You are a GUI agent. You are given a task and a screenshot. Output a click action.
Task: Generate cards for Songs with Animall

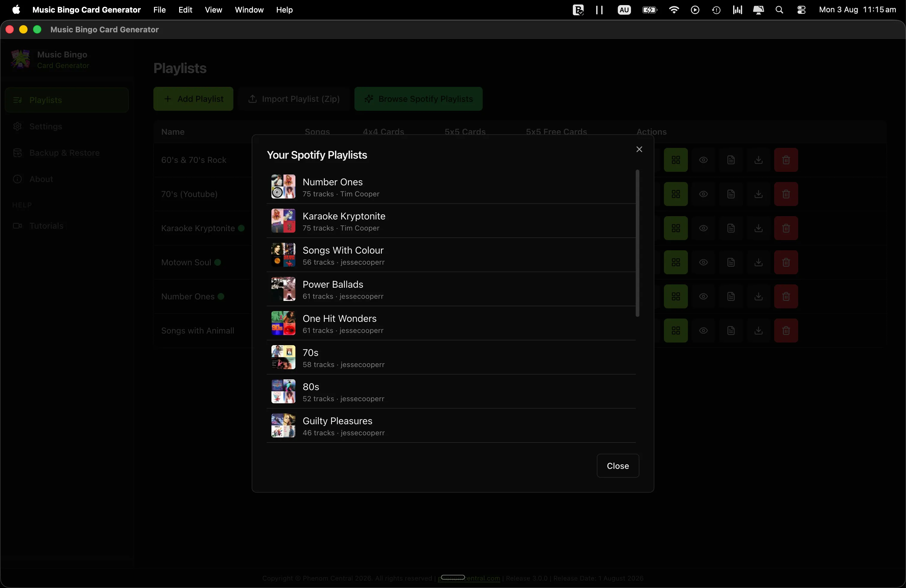coord(676,331)
